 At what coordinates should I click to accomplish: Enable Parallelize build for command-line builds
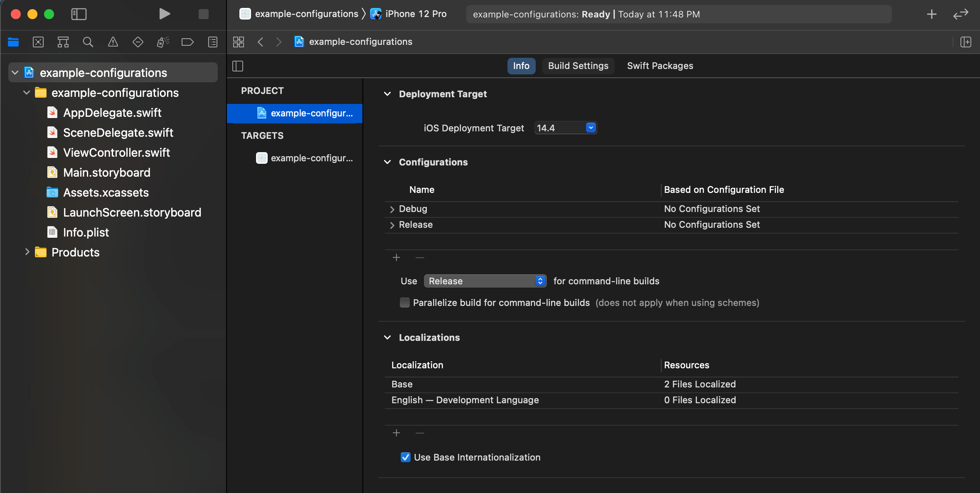404,303
